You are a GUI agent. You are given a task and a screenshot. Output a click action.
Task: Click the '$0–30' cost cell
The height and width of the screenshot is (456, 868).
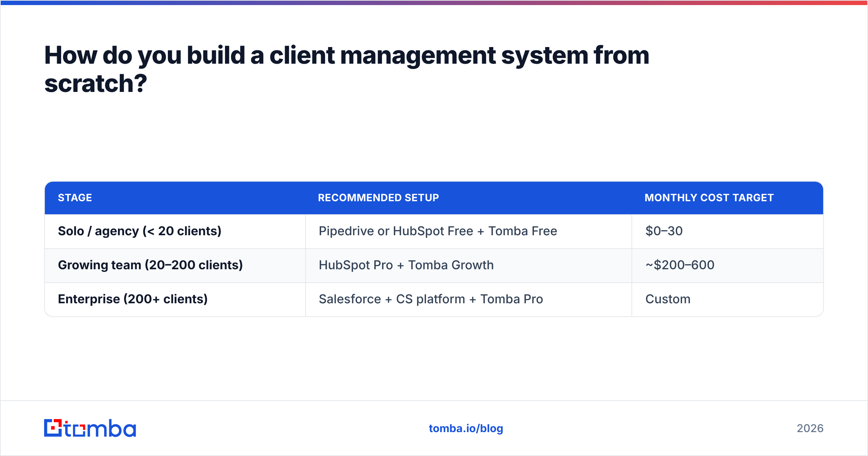click(x=728, y=231)
